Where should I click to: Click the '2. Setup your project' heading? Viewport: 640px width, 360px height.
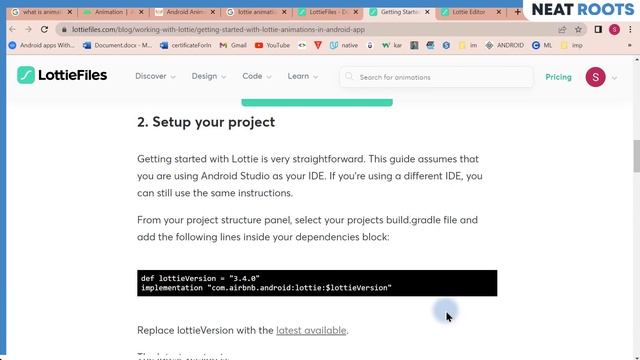click(x=206, y=122)
